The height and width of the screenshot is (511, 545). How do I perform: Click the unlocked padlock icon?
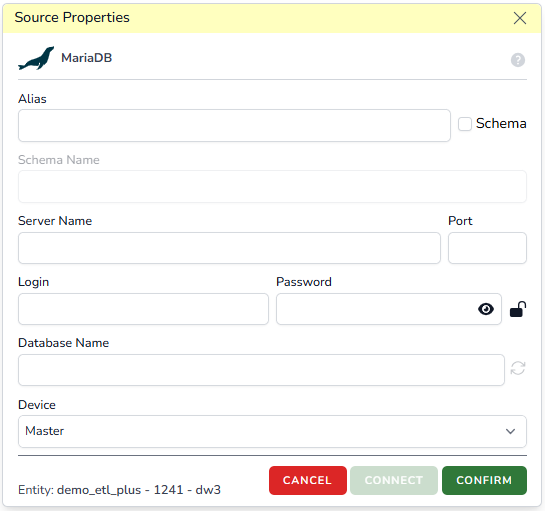(518, 309)
